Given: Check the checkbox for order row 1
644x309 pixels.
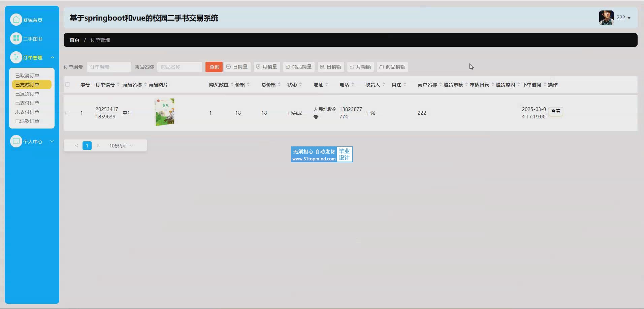Looking at the screenshot, I should coord(68,113).
